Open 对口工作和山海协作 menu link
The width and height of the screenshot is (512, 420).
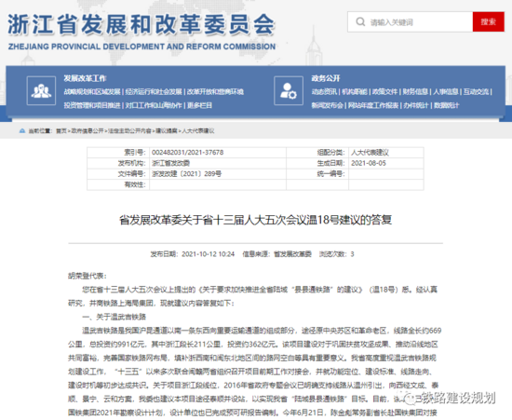click(154, 105)
